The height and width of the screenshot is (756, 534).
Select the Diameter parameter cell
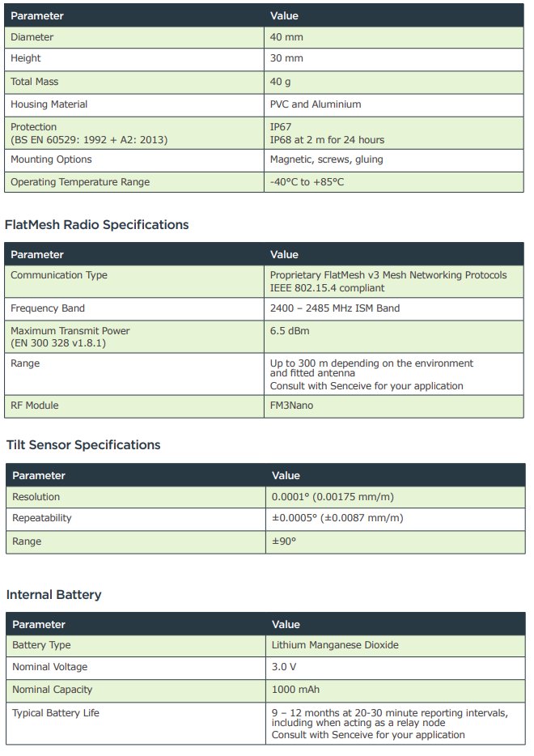[x=32, y=36]
